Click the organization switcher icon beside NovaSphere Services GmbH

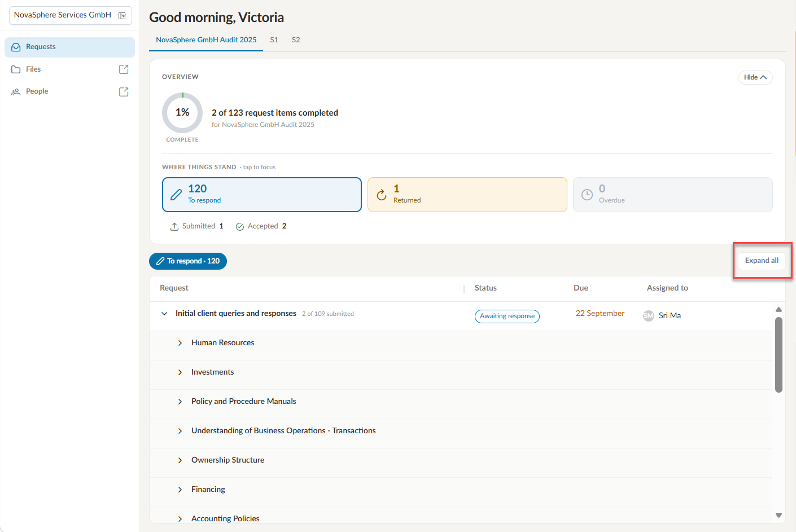click(122, 16)
